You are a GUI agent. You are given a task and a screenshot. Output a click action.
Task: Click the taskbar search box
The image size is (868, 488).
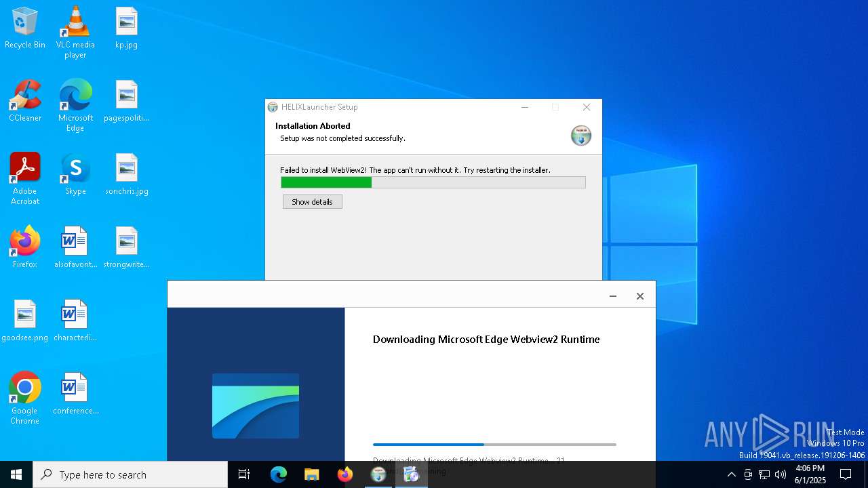pyautogui.click(x=130, y=474)
